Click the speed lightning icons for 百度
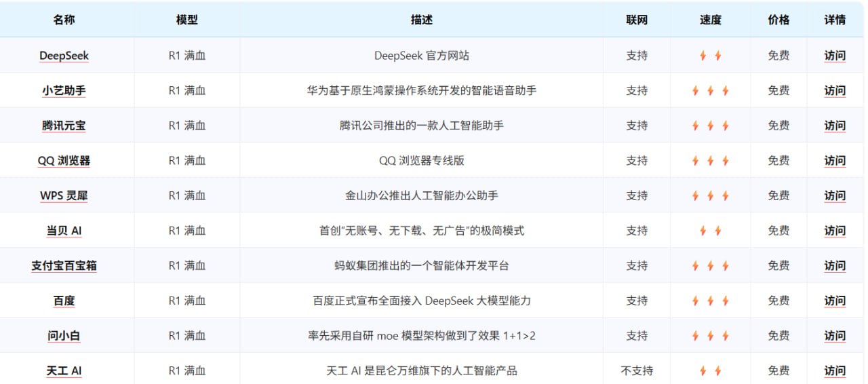Screen dimensions: 868x384 click(x=710, y=301)
